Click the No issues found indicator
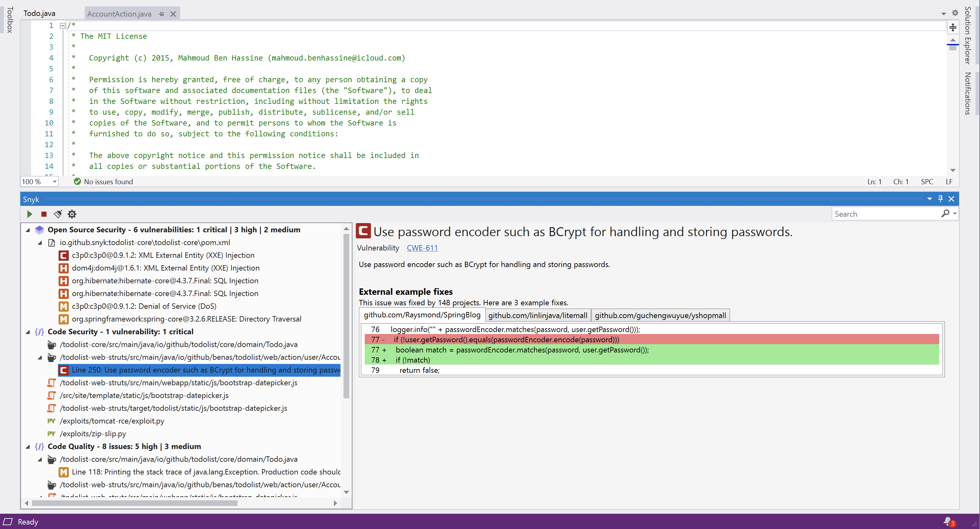Screen dimensions: 980x529 [x=103, y=182]
